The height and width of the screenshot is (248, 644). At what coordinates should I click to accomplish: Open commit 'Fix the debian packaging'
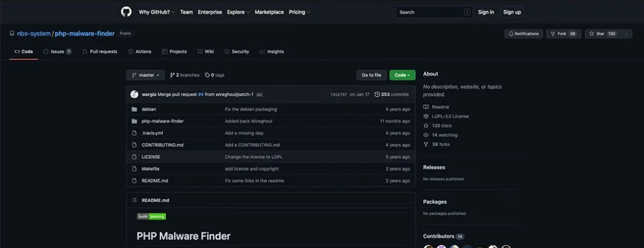(250, 109)
